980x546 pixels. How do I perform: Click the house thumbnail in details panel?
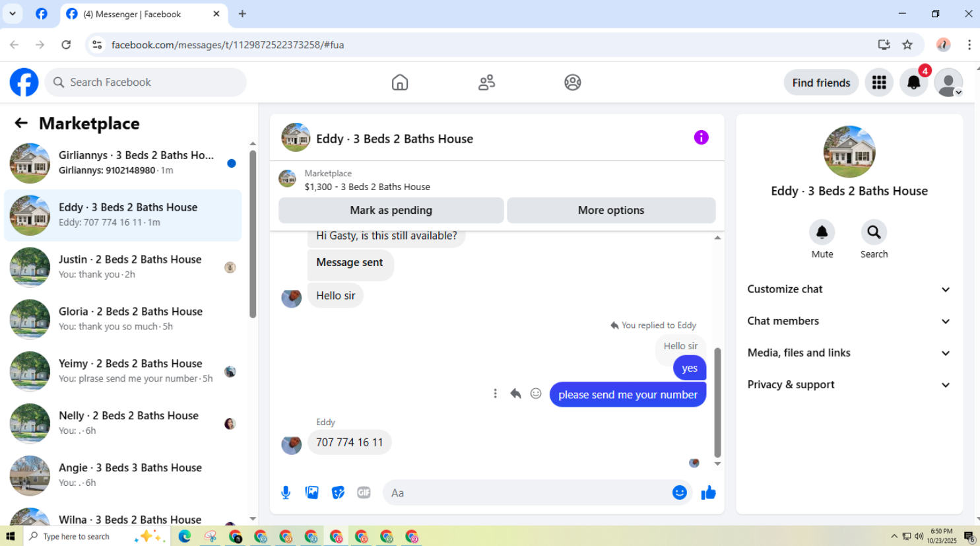click(x=849, y=152)
